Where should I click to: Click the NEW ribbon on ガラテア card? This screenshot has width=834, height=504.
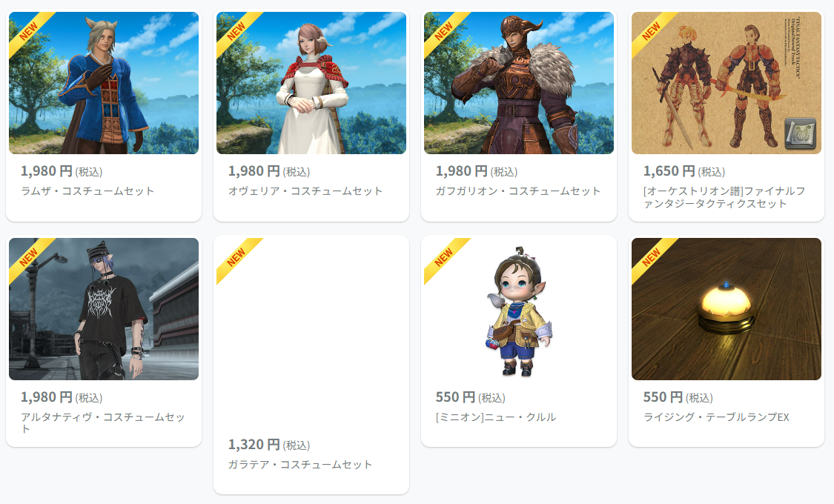point(236,258)
